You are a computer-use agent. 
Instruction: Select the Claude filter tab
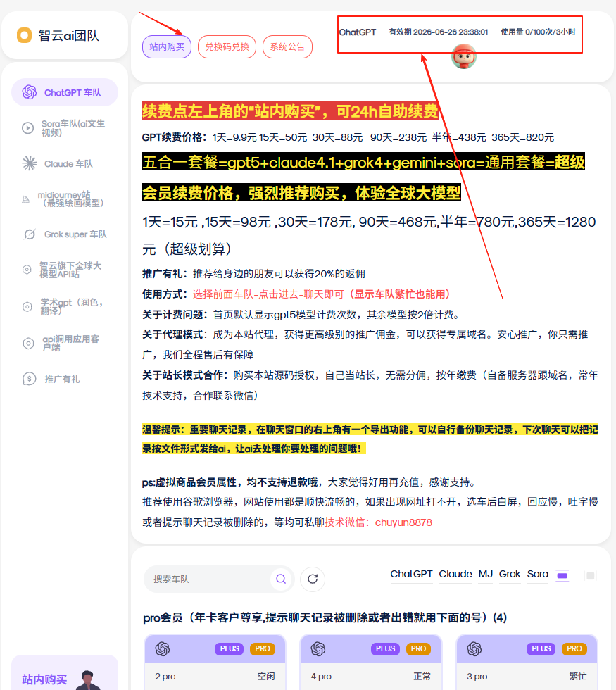[x=455, y=575]
